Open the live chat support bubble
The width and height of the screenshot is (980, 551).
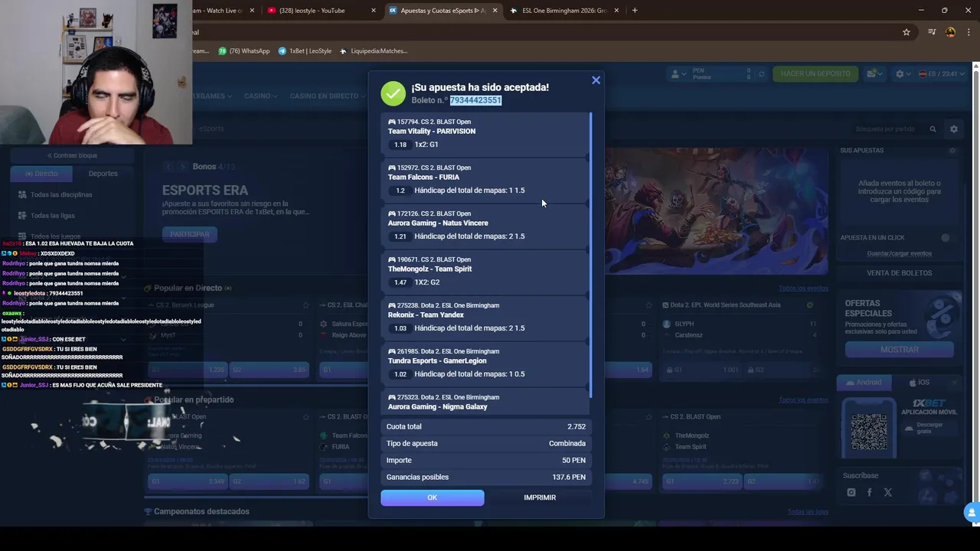pyautogui.click(x=972, y=513)
